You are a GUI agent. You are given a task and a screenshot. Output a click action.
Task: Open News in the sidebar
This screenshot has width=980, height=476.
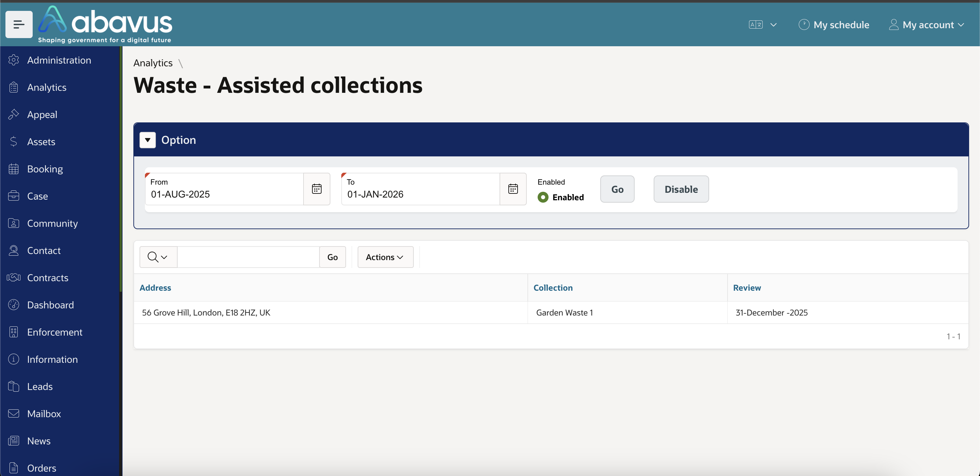point(39,441)
